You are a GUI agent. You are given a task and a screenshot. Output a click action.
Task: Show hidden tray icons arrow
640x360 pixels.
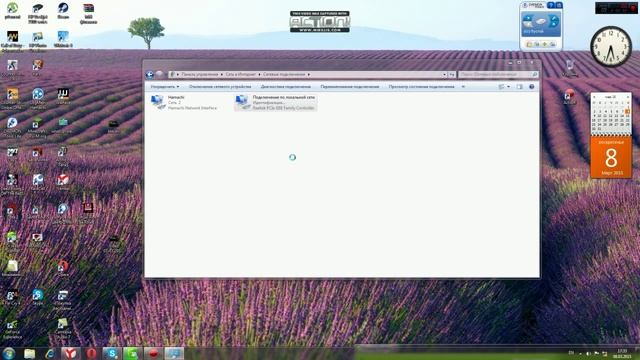(580, 353)
